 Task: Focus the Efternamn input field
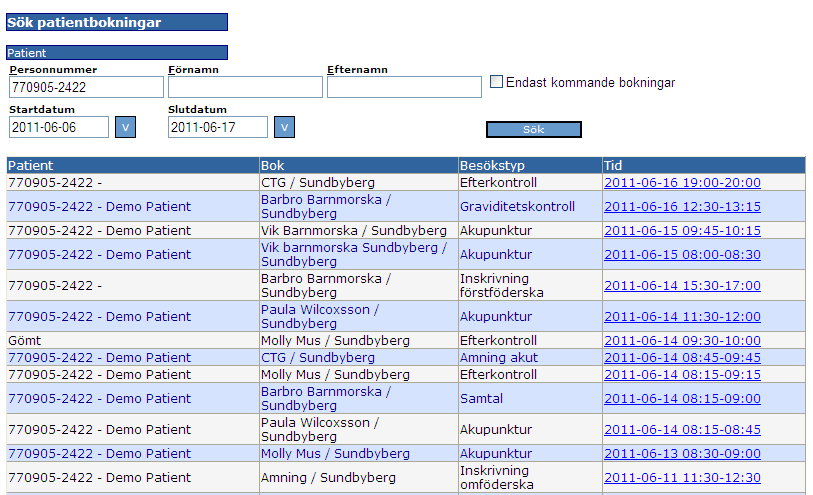pos(404,87)
